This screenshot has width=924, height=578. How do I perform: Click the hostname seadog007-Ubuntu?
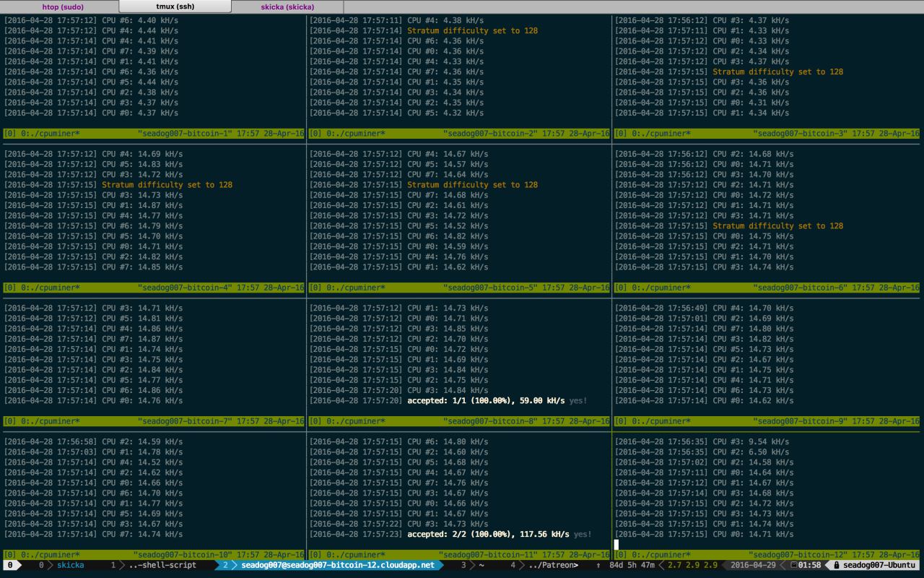(x=879, y=565)
